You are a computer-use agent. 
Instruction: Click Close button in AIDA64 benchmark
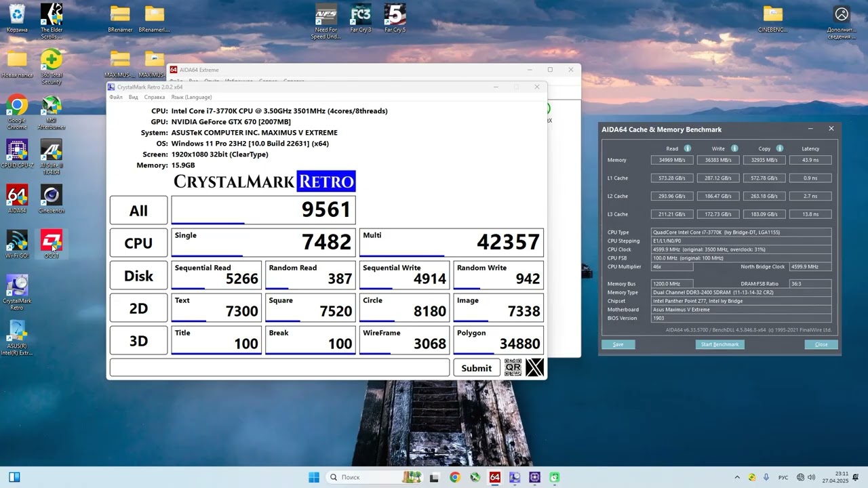tap(821, 344)
